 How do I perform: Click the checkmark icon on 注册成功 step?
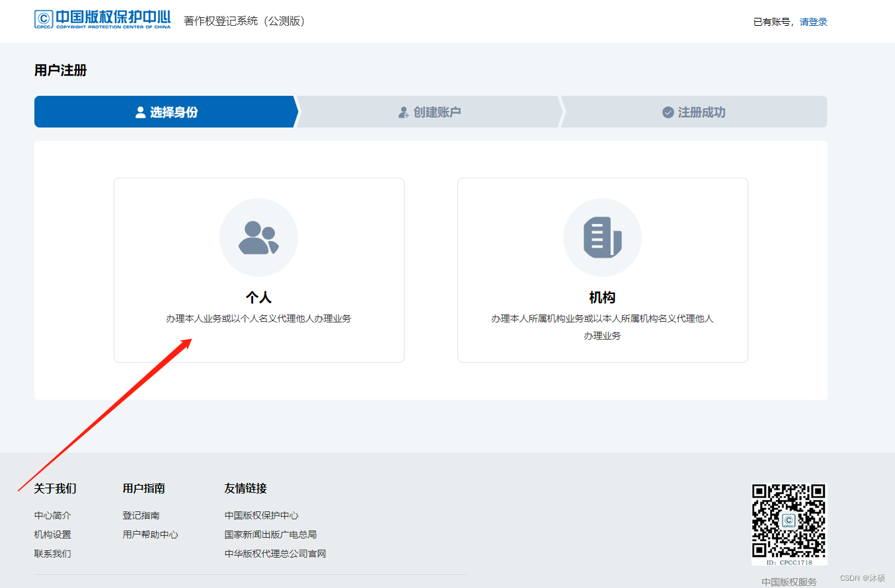pos(667,112)
